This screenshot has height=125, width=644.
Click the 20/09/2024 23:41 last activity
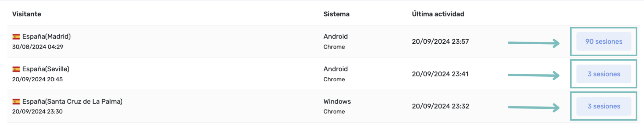pos(440,74)
